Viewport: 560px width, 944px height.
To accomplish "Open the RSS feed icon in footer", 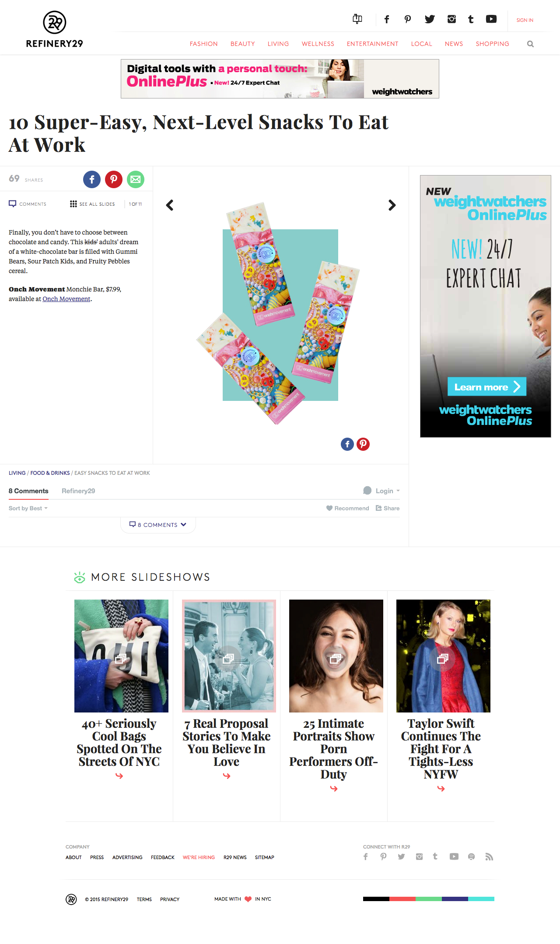I will pos(489,856).
